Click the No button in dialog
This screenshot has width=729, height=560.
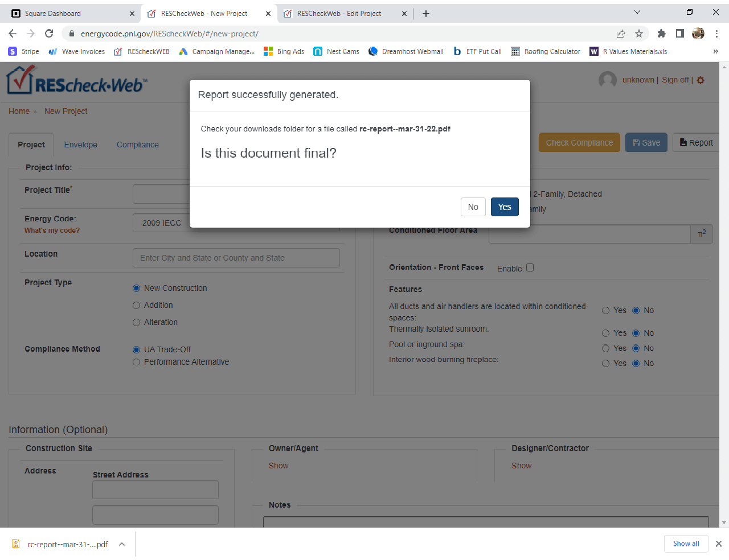(x=473, y=207)
